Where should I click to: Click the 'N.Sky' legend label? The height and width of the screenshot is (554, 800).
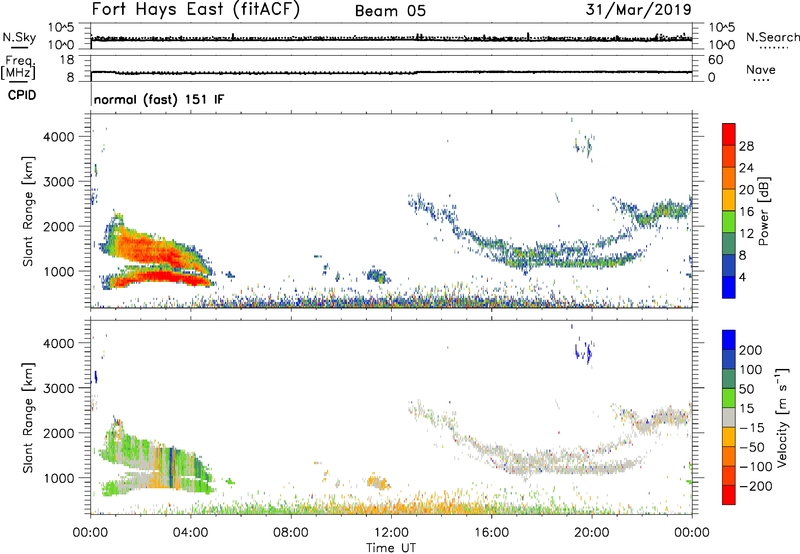pos(19,37)
